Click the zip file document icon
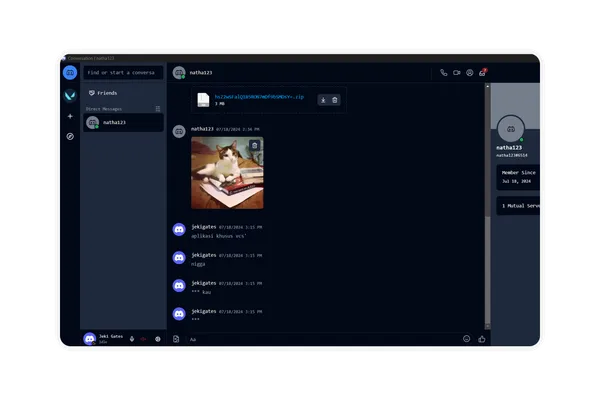Image resolution: width=600 pixels, height=400 pixels. pos(203,100)
